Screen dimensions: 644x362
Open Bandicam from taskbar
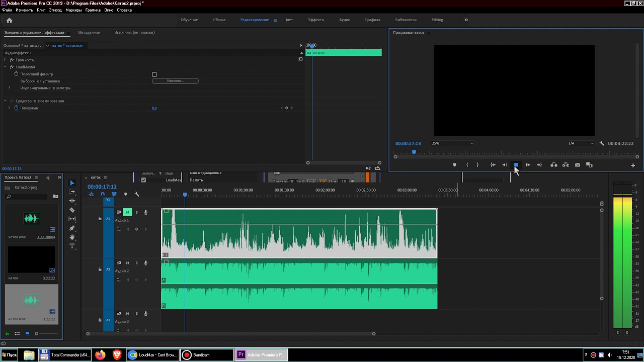(x=207, y=355)
